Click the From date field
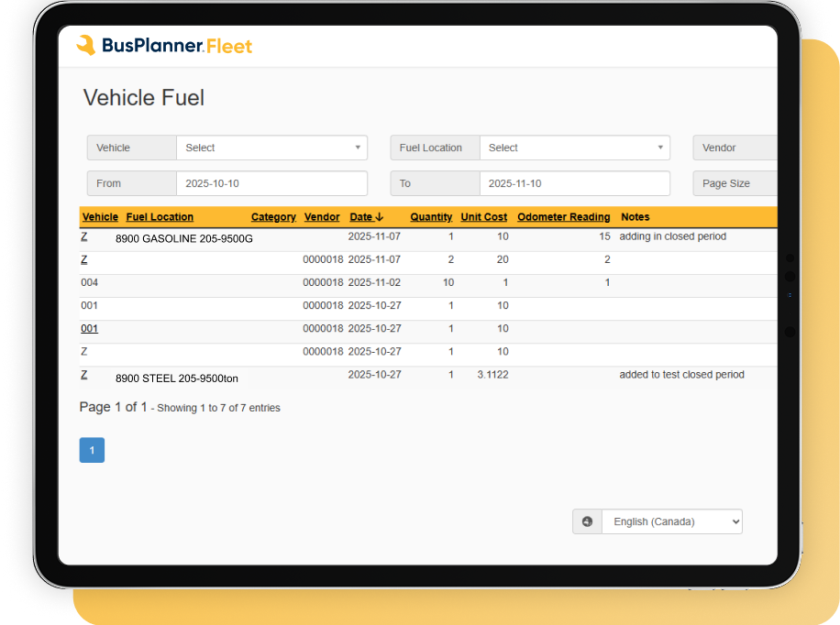This screenshot has width=840, height=625. (271, 183)
